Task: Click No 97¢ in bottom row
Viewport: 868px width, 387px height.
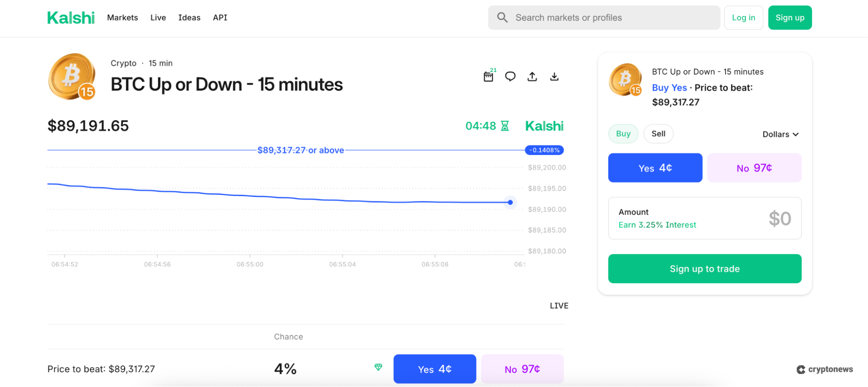Action: [x=522, y=369]
